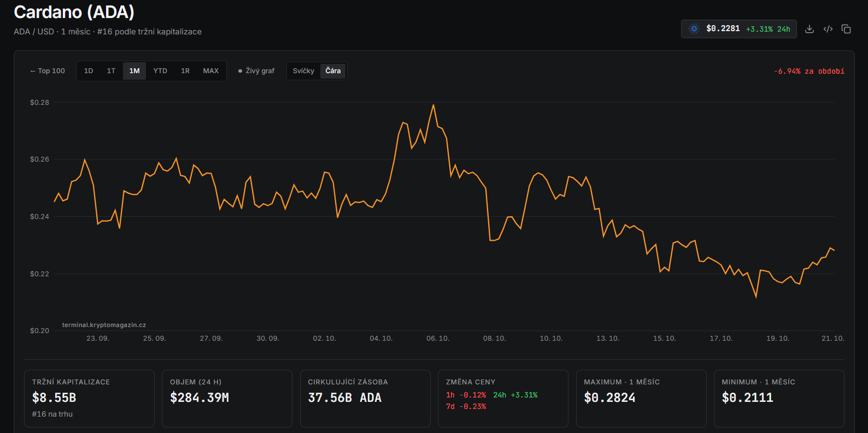Click the $0.2824 monthly maximum value

[x=609, y=398]
